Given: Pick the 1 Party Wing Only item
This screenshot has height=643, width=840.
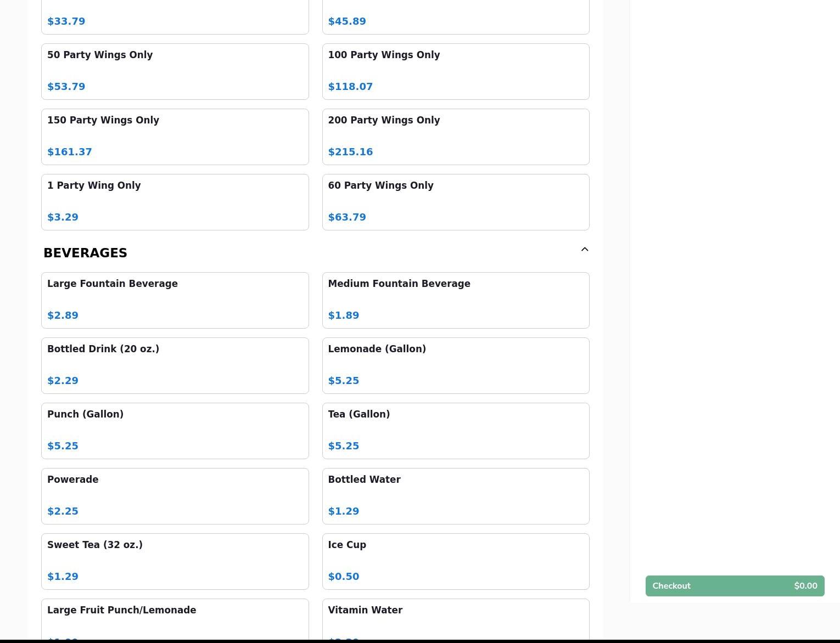Looking at the screenshot, I should click(x=175, y=202).
